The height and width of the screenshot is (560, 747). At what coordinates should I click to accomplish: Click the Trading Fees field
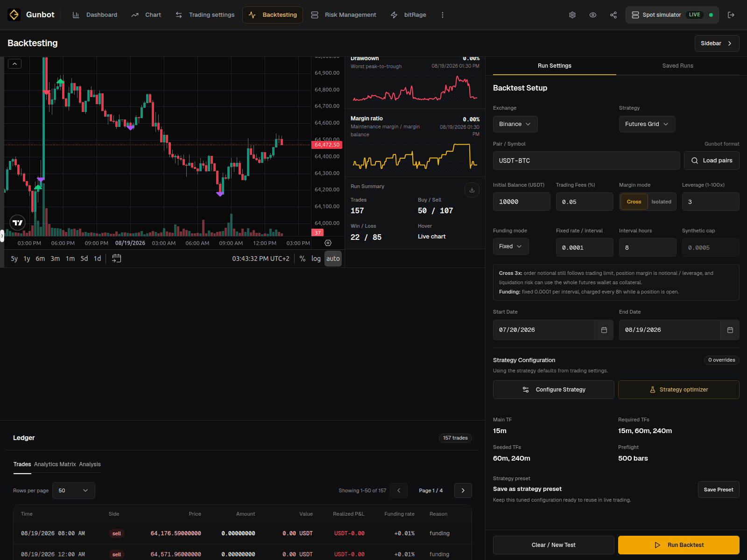[x=585, y=202]
